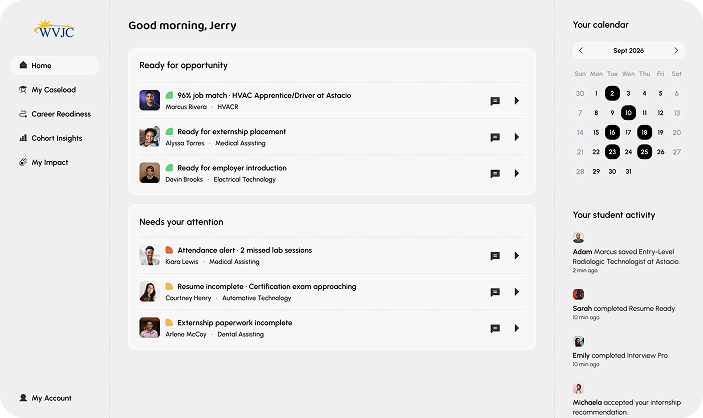Message Arlene McCoy via chat icon
Screen dimensions: 703x418
[495, 329]
